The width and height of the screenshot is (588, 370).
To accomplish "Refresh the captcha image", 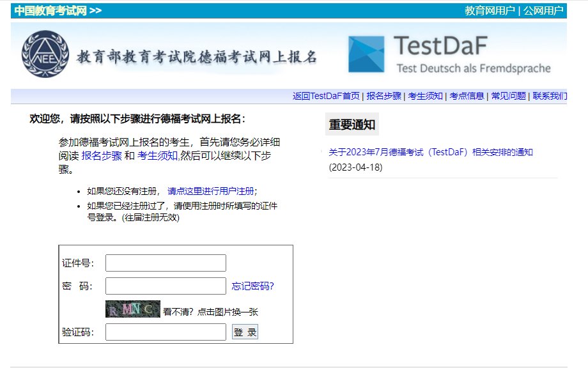I will (133, 309).
